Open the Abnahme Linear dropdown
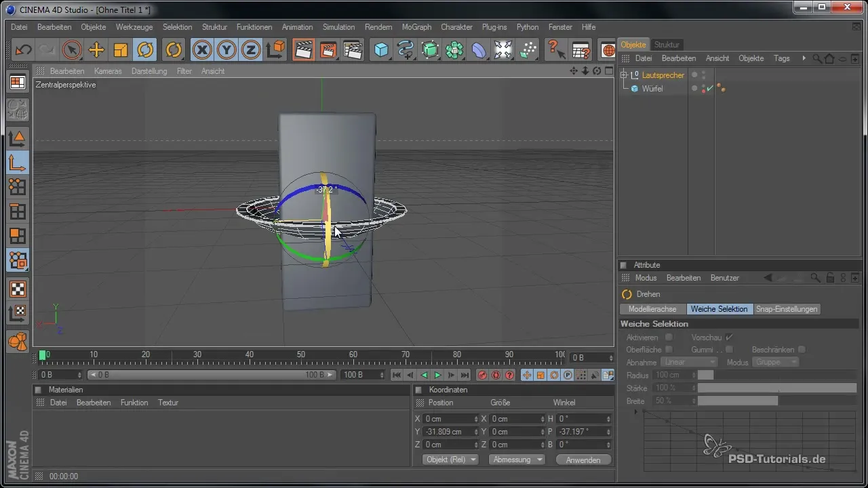 pyautogui.click(x=690, y=362)
